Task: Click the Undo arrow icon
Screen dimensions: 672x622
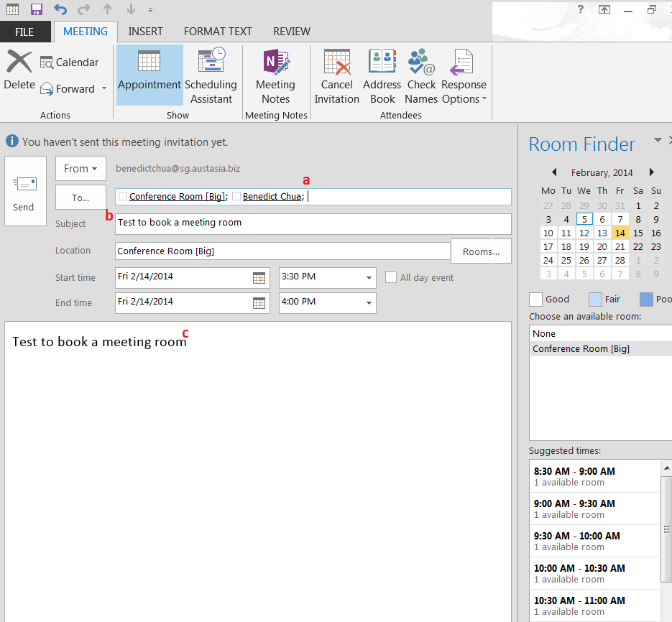Action: click(60, 9)
